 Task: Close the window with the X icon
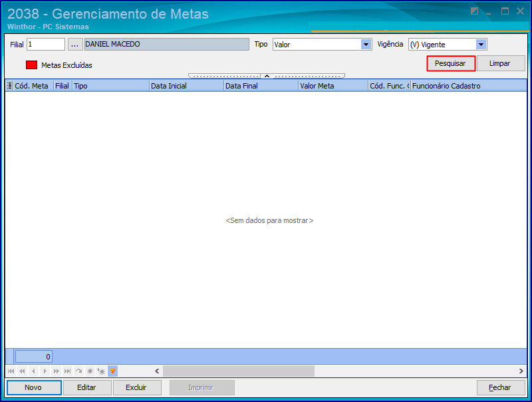[520, 11]
